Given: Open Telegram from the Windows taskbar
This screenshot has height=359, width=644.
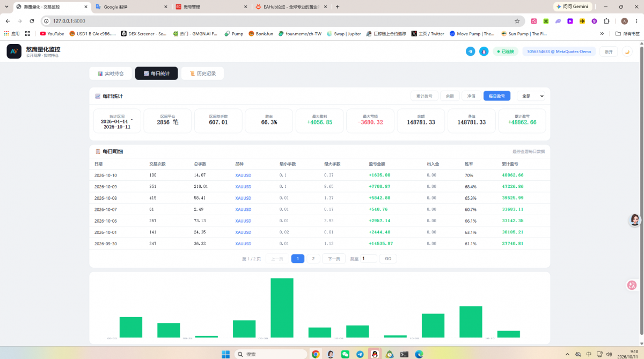Looking at the screenshot, I should pyautogui.click(x=360, y=354).
